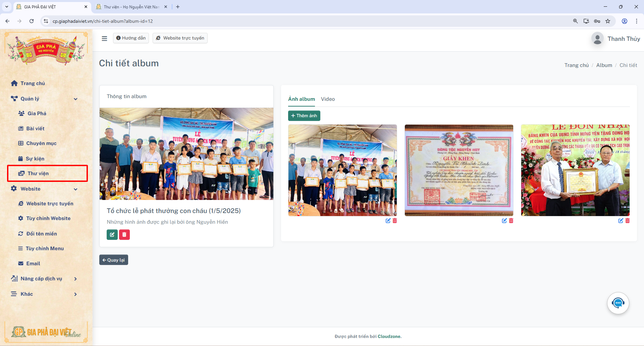Open Chuyên mục from the sidebar
The height and width of the screenshot is (346, 644).
[41, 143]
